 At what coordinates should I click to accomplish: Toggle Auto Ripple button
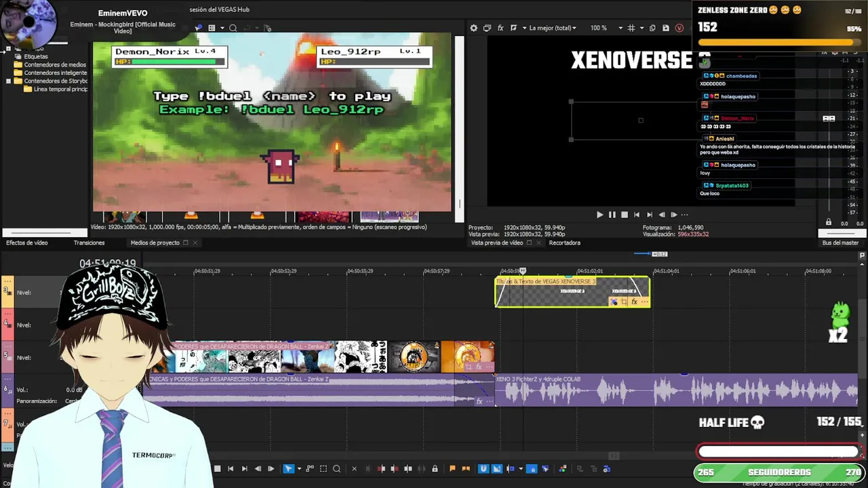(x=511, y=468)
